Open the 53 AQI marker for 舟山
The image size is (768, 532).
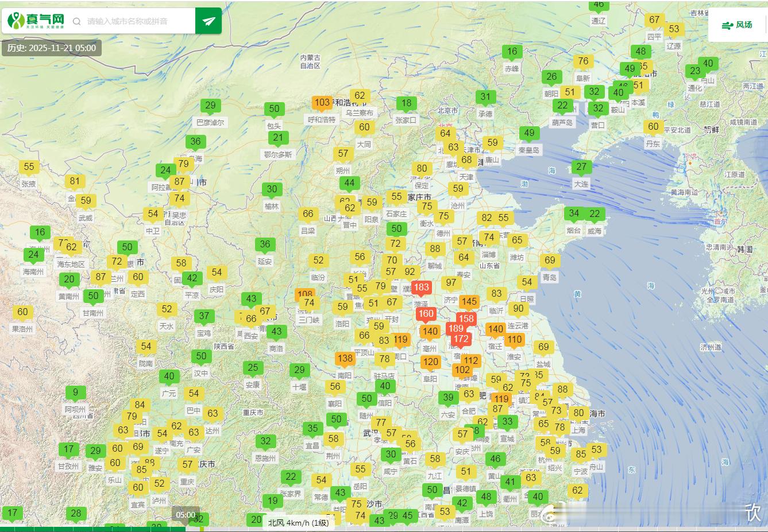(x=597, y=450)
